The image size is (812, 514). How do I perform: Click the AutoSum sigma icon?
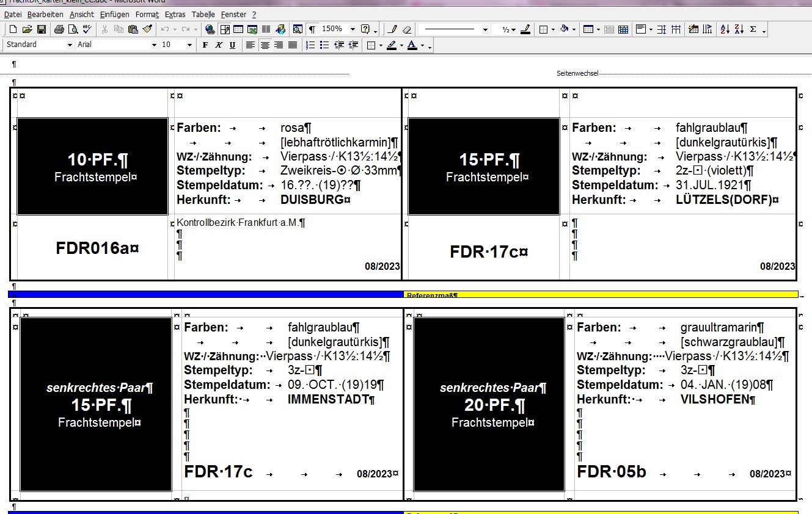tap(753, 29)
